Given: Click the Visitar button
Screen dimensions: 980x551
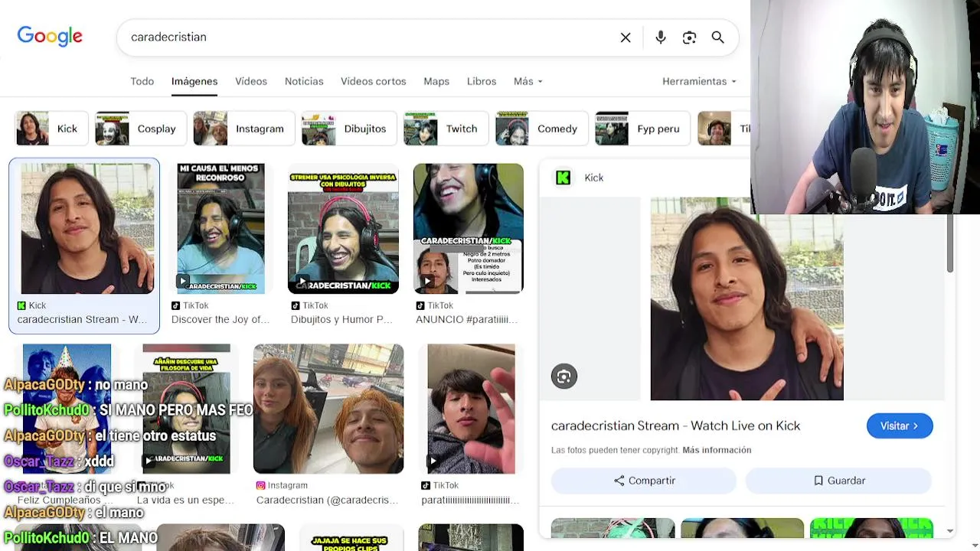Looking at the screenshot, I should 900,425.
